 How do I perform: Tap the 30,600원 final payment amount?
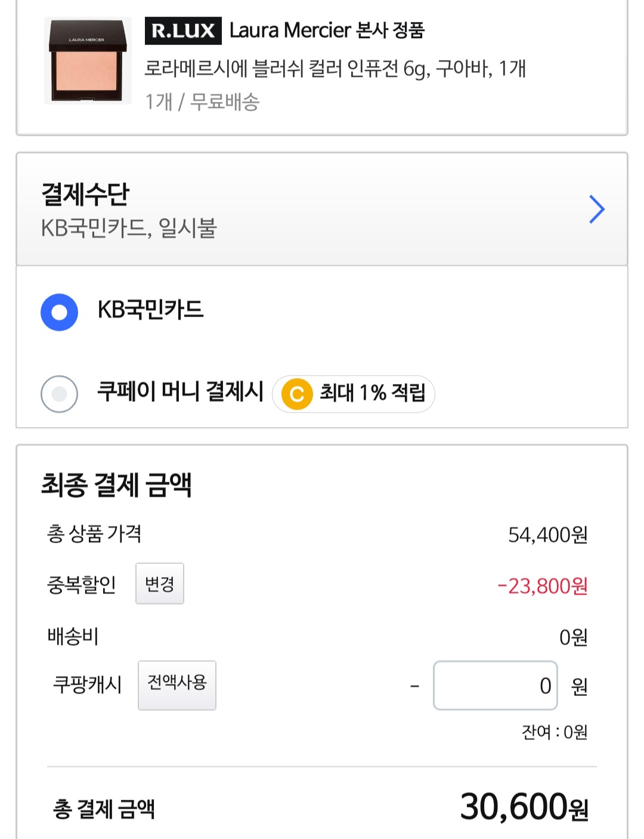524,807
